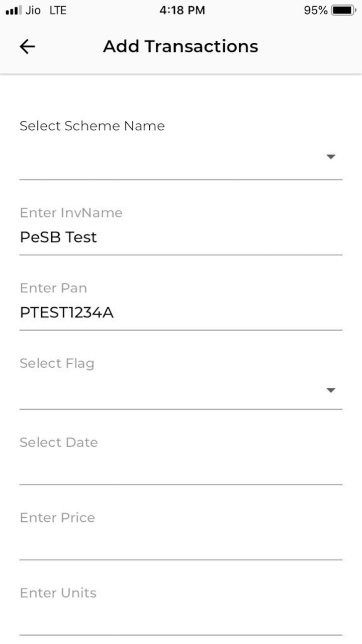This screenshot has width=362, height=644.
Task: Tap the Enter Price label
Action: click(x=57, y=518)
